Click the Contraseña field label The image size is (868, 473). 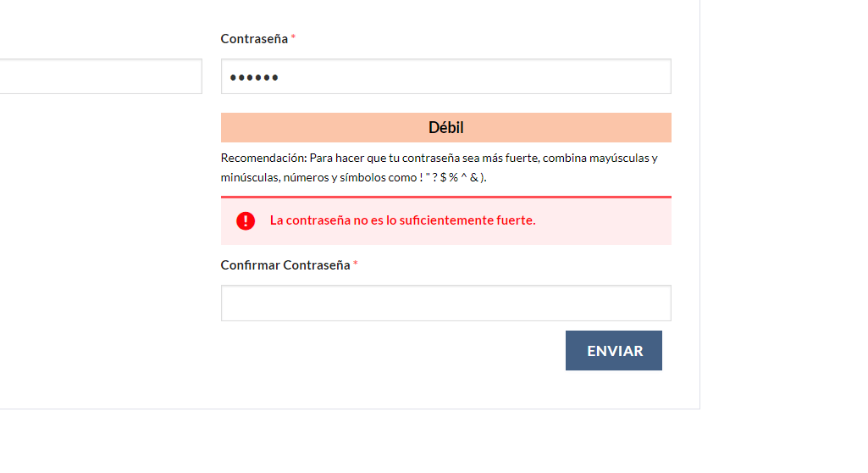click(x=254, y=39)
